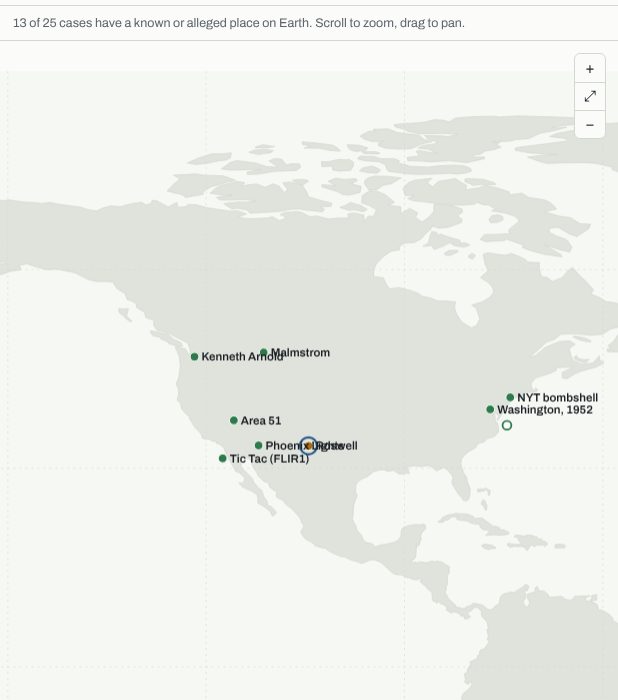Click the "Washington, 1952" label text
Viewport: 618px width, 700px height.
click(x=545, y=410)
